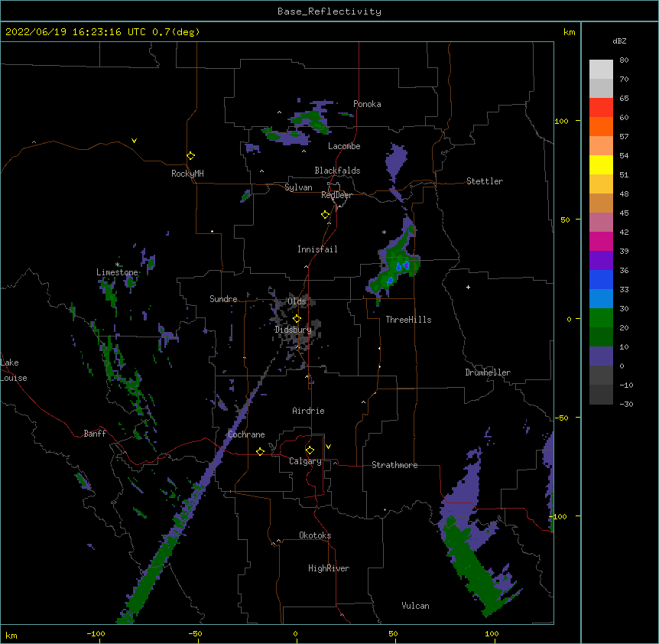
Task: Click the yellow radar site marker near Olds
Action: point(297,318)
